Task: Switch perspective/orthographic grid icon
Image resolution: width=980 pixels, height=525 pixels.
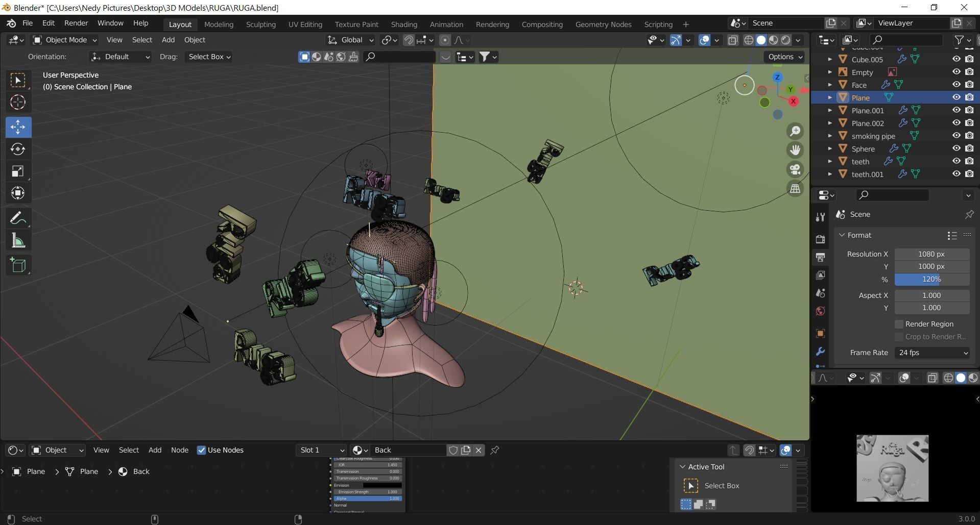Action: coord(795,189)
